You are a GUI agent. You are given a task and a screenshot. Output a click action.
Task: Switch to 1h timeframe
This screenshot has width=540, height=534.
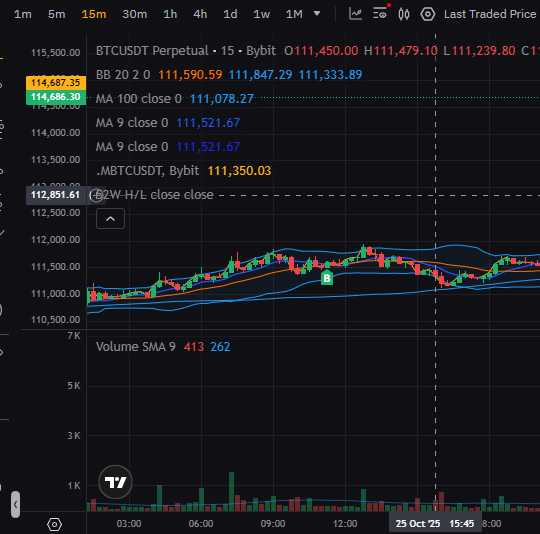pos(170,14)
